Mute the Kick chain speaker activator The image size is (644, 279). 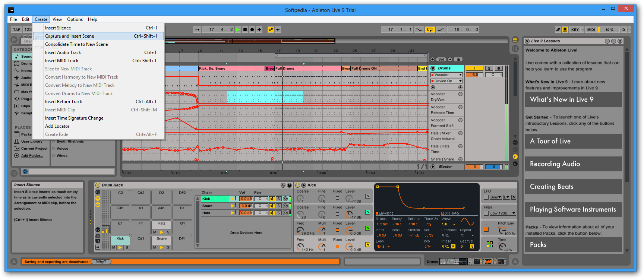tap(272, 199)
